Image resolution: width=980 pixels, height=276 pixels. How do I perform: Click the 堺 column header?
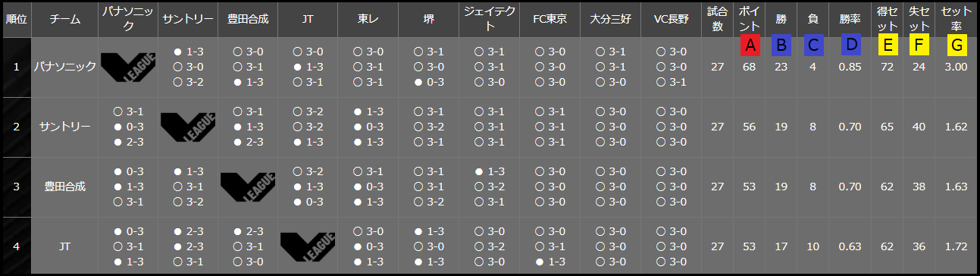(428, 20)
